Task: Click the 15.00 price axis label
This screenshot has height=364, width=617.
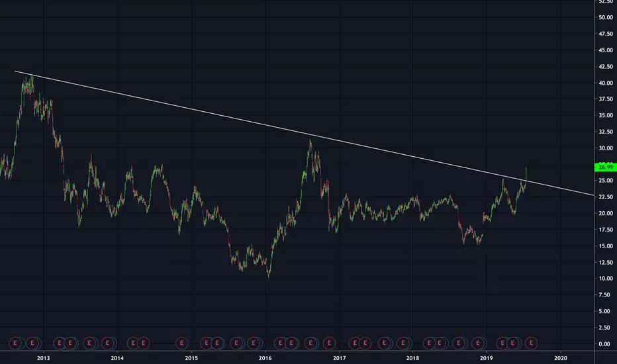Action: [606, 246]
